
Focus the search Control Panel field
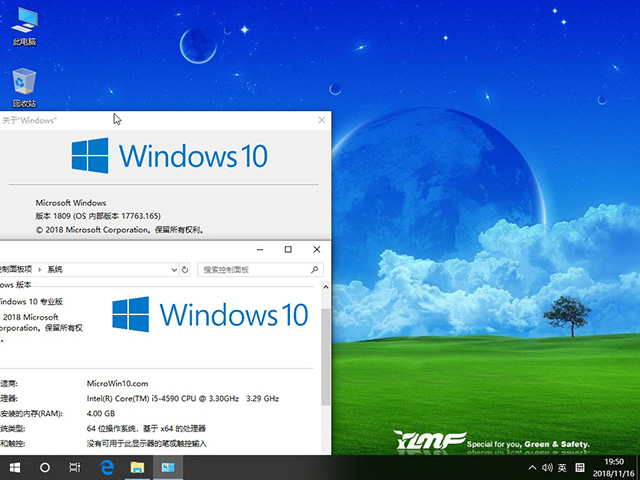click(260, 270)
